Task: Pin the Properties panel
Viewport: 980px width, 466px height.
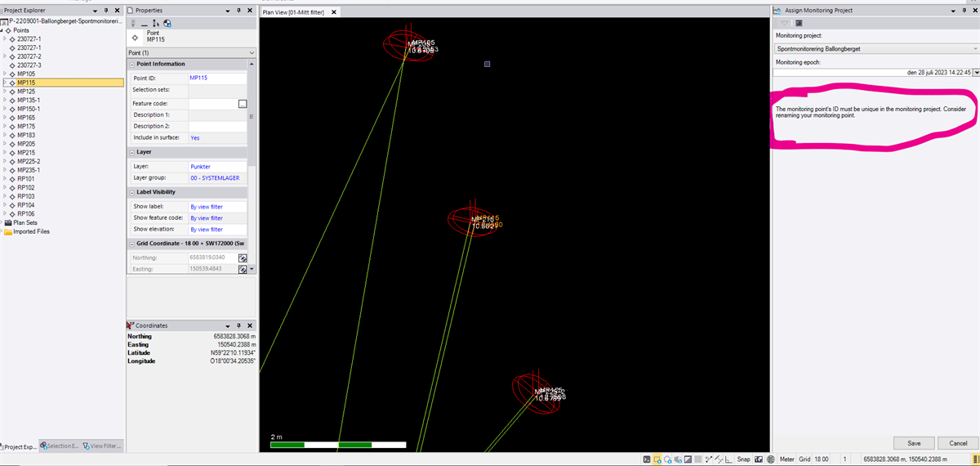Action: (238, 10)
